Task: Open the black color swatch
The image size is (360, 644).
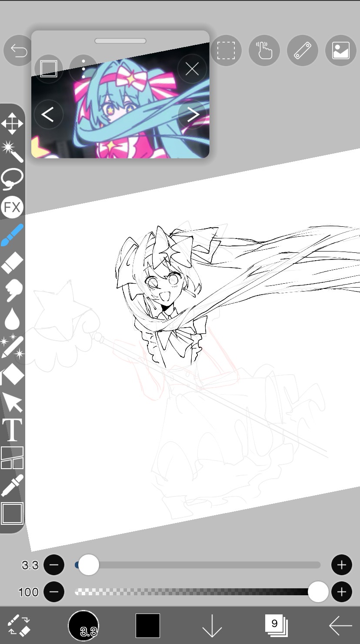Action: [148, 626]
